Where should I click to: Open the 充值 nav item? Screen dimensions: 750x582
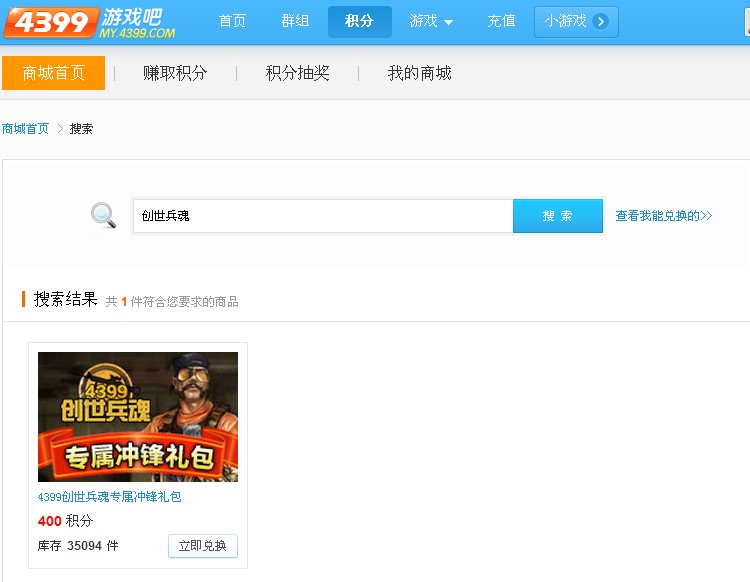[x=501, y=21]
